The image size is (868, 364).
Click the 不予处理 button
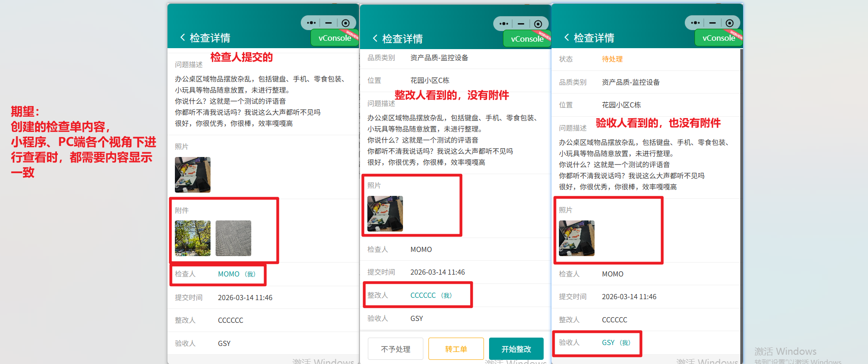(x=396, y=349)
